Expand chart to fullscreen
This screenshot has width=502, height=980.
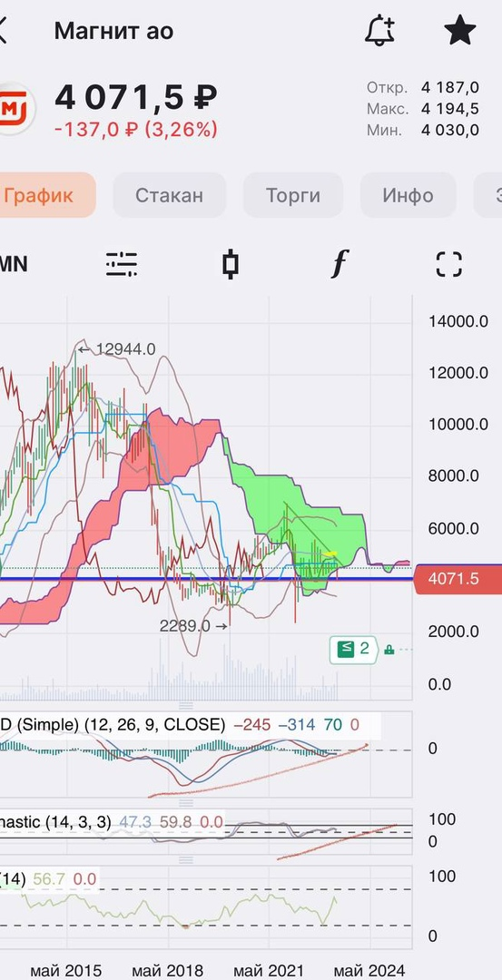click(448, 264)
